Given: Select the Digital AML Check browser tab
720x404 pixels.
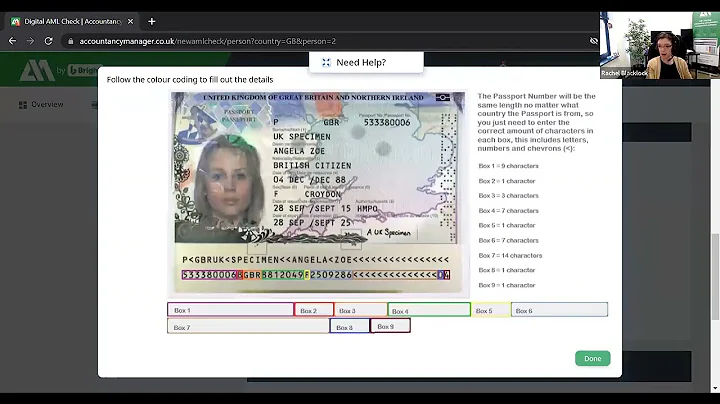Looking at the screenshot, I should point(73,22).
